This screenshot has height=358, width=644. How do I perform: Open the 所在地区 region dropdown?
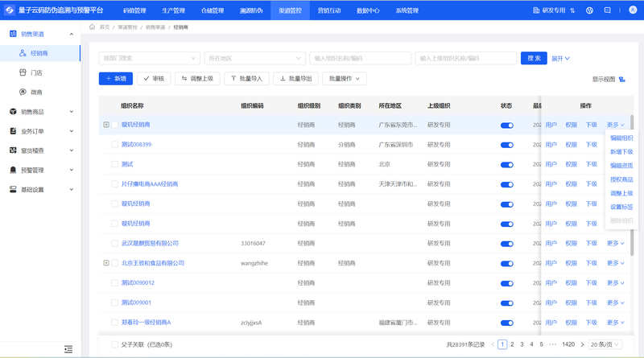coord(253,58)
